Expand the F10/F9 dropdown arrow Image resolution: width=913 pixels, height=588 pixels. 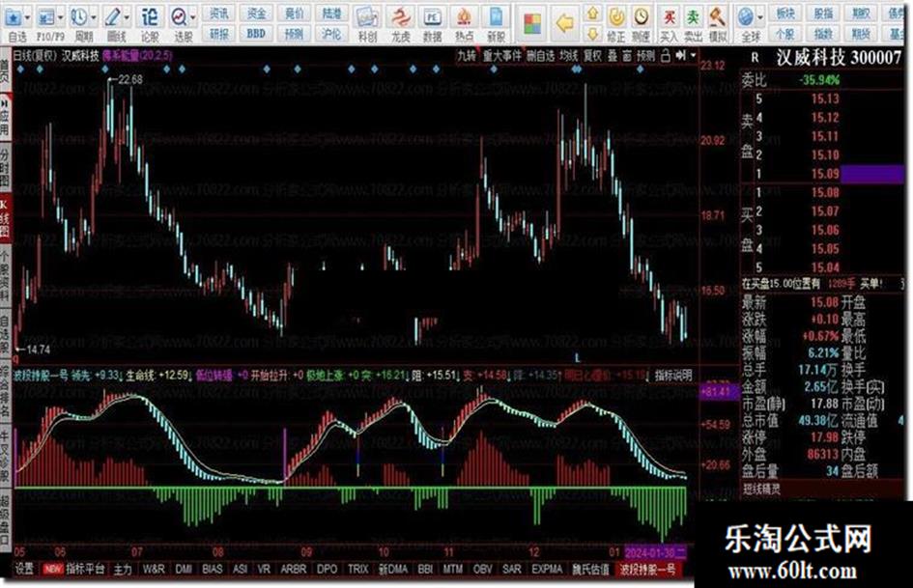[61, 18]
